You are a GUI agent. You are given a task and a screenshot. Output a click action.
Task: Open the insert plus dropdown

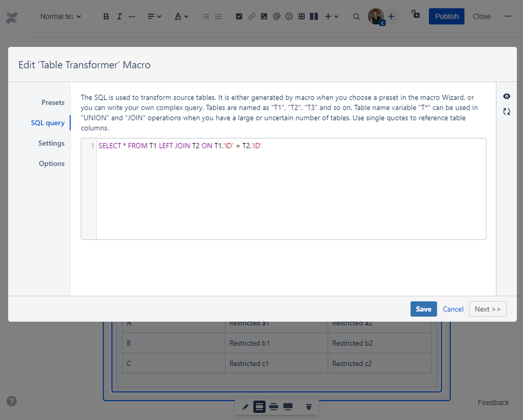coord(331,16)
